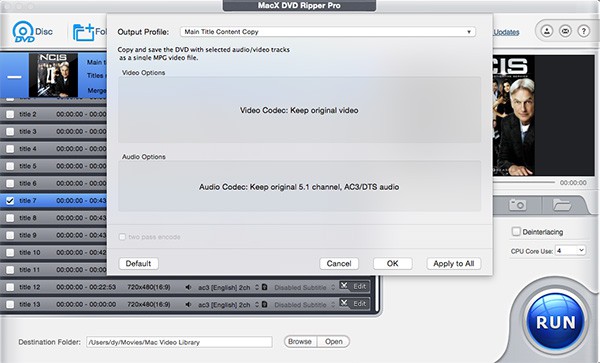
Task: Click the speaker icon in title 12 row
Action: pyautogui.click(x=188, y=287)
